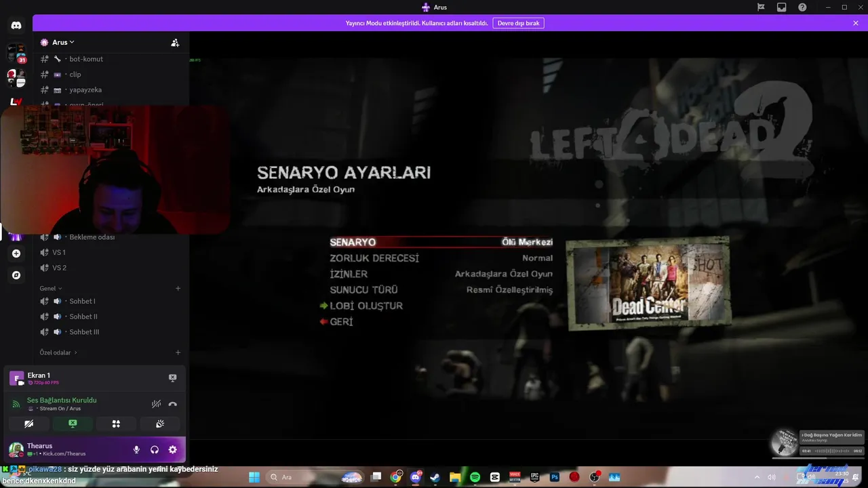This screenshot has width=868, height=488.
Task: Change the 'Resmi Özelleştirilmiş' server type value
Action: tap(509, 290)
